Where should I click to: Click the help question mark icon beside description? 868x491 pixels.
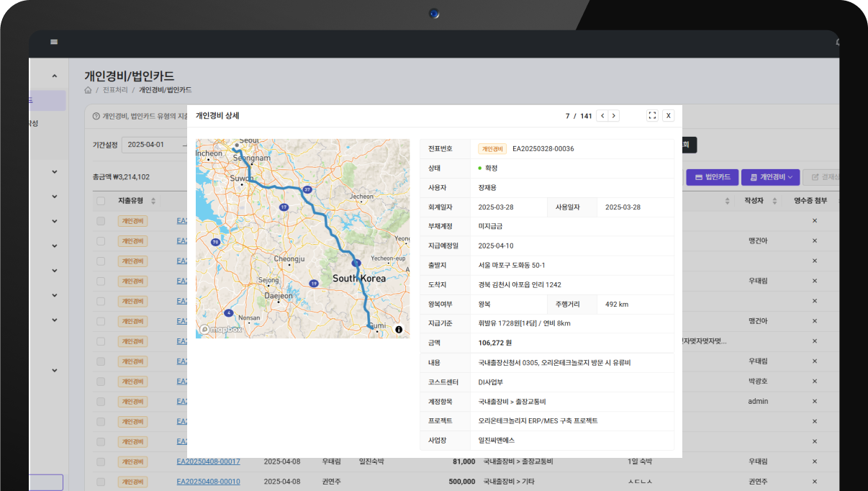pos(96,116)
